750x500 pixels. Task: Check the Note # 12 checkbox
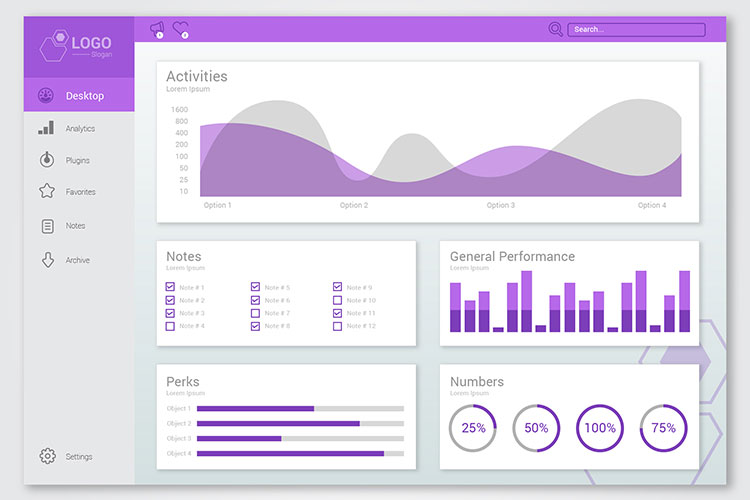338,326
